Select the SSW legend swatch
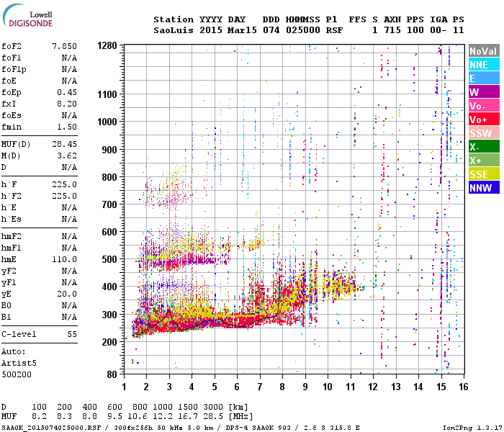 point(483,133)
